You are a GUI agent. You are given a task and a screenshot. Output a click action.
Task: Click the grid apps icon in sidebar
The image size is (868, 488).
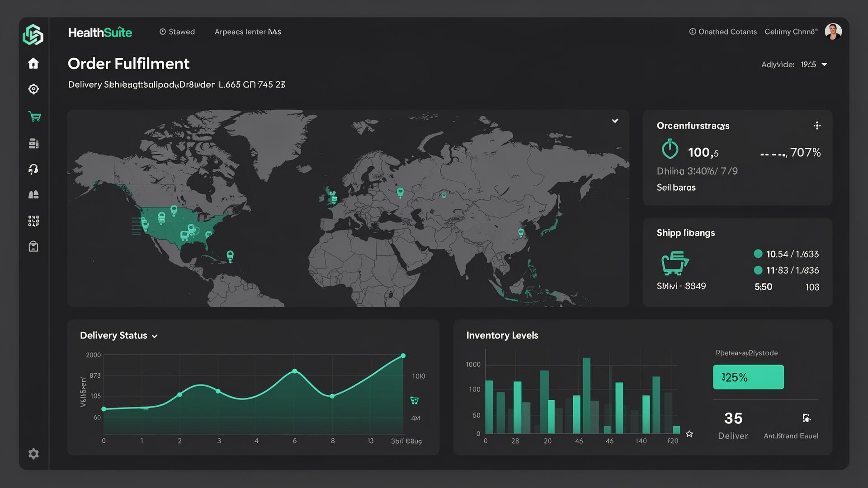click(33, 220)
